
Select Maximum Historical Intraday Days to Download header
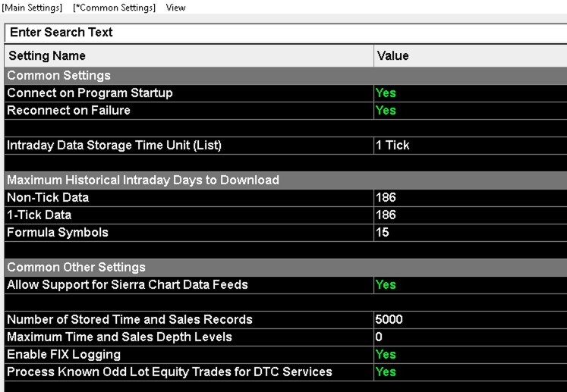tap(285, 180)
